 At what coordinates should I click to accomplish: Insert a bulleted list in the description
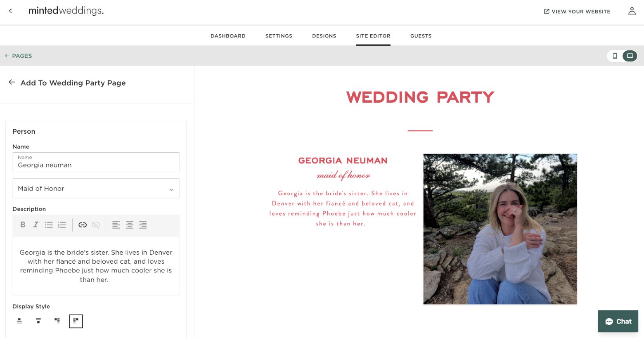tap(49, 225)
